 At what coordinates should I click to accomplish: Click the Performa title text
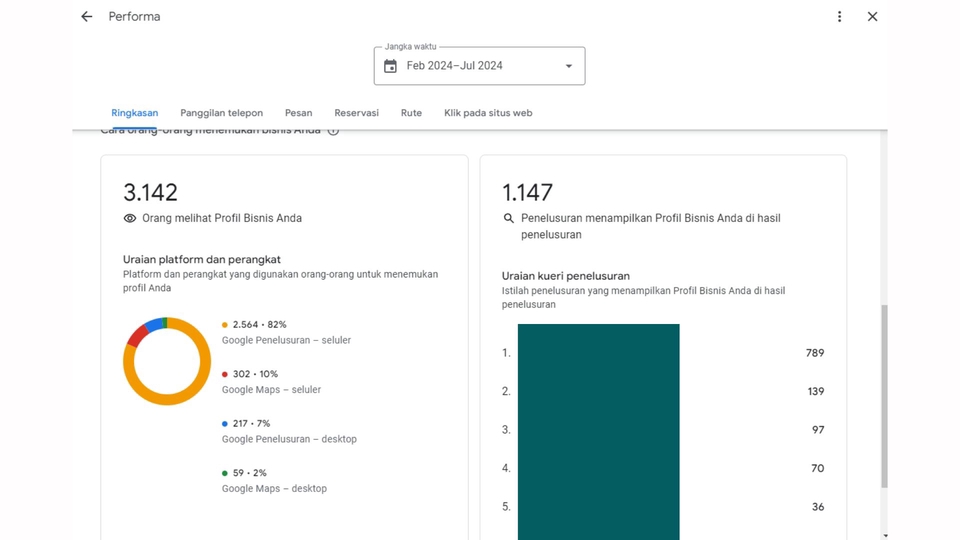pos(134,17)
